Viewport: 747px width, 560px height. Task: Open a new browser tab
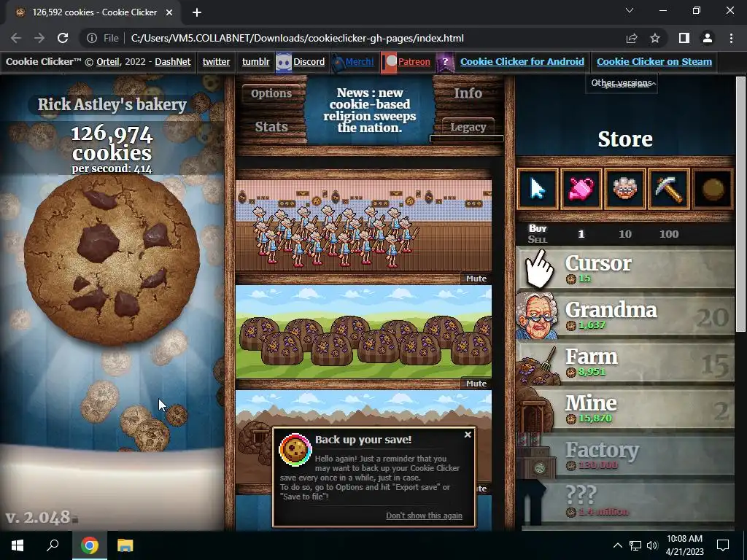coord(197,12)
